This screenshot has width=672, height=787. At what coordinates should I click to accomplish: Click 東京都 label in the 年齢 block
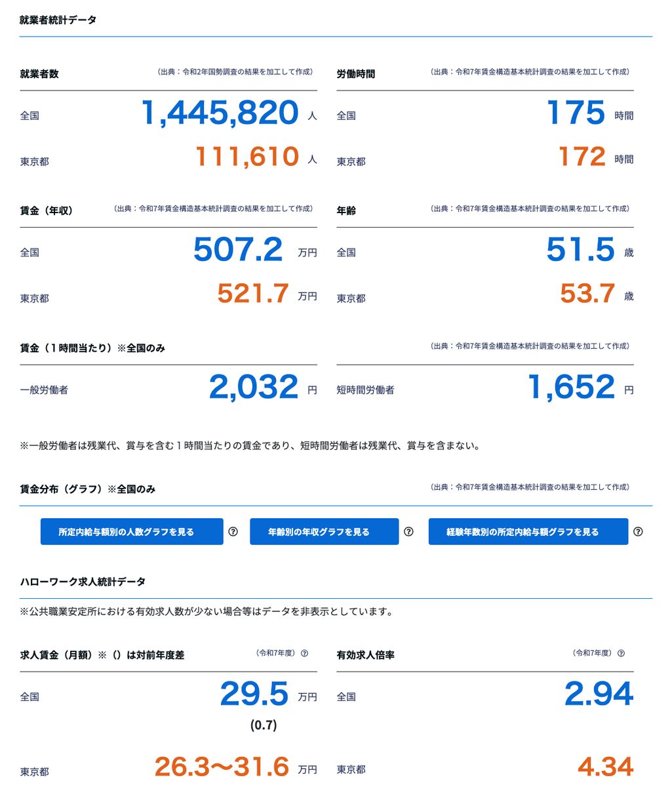click(351, 298)
